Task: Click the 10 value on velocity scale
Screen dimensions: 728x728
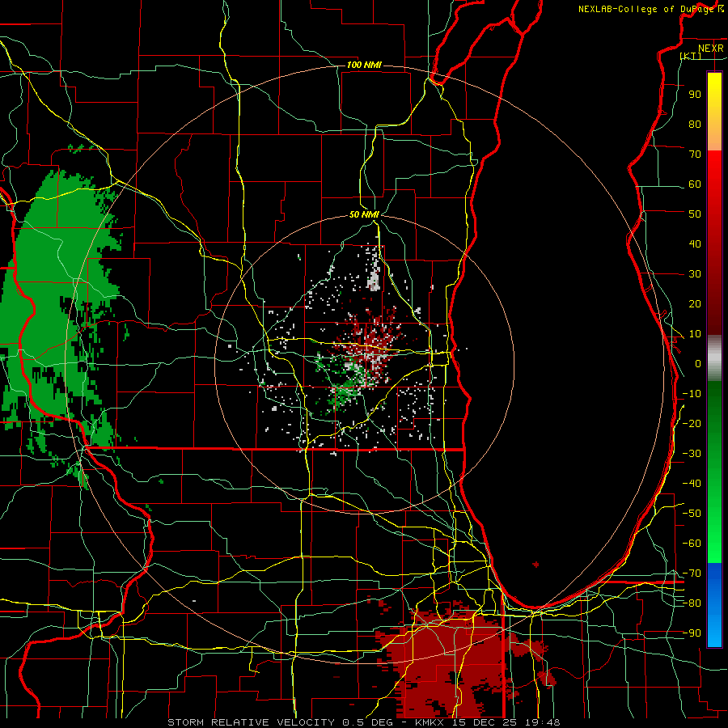Action: point(695,334)
